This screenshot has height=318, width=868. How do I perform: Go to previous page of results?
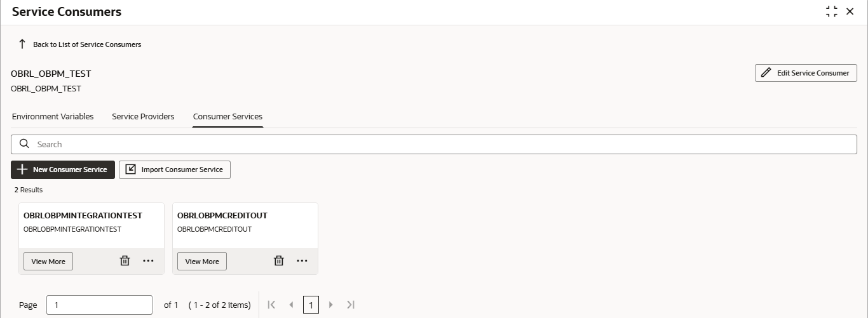[x=291, y=305]
